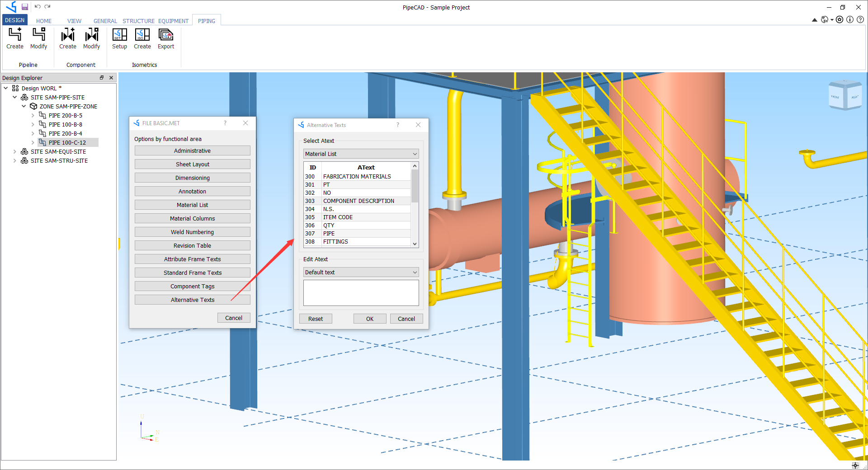Collapse ZONE SAM-PIPE-ZONE node
Image resolution: width=868 pixels, height=470 pixels.
[24, 106]
